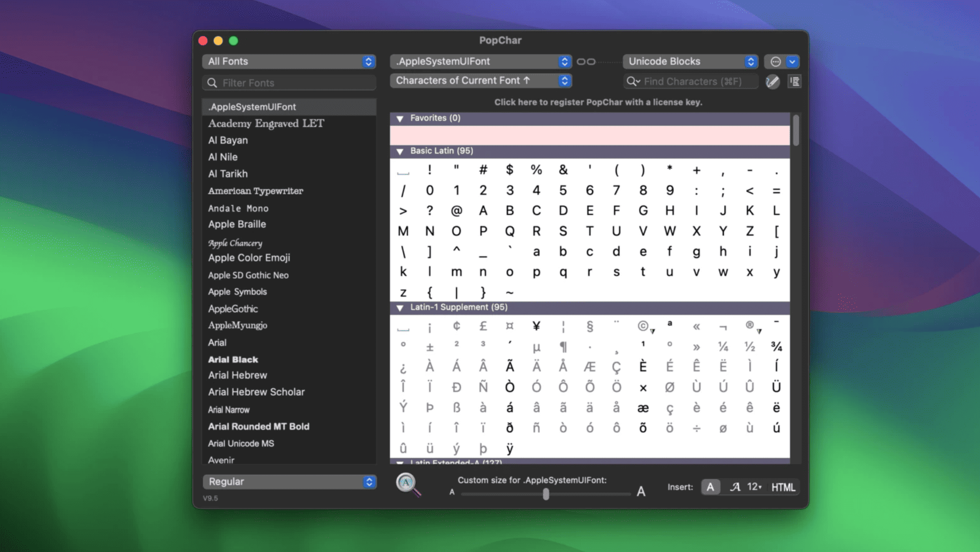Choose the section sign § character
Screen dimensions: 980x552
click(589, 326)
